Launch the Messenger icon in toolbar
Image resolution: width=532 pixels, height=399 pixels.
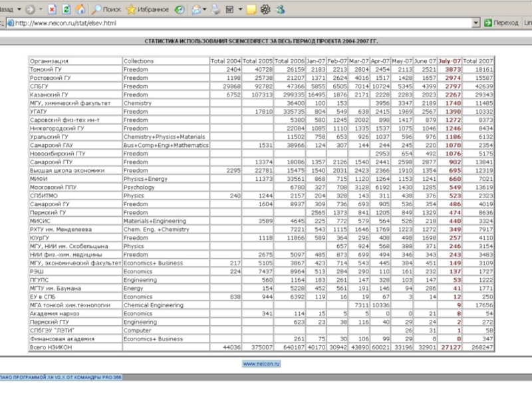tap(280, 10)
